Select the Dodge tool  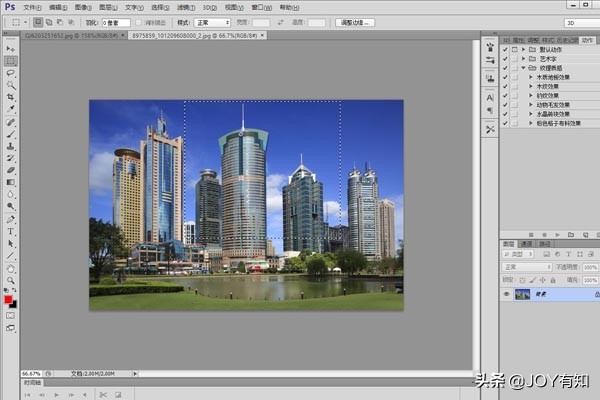pyautogui.click(x=10, y=207)
